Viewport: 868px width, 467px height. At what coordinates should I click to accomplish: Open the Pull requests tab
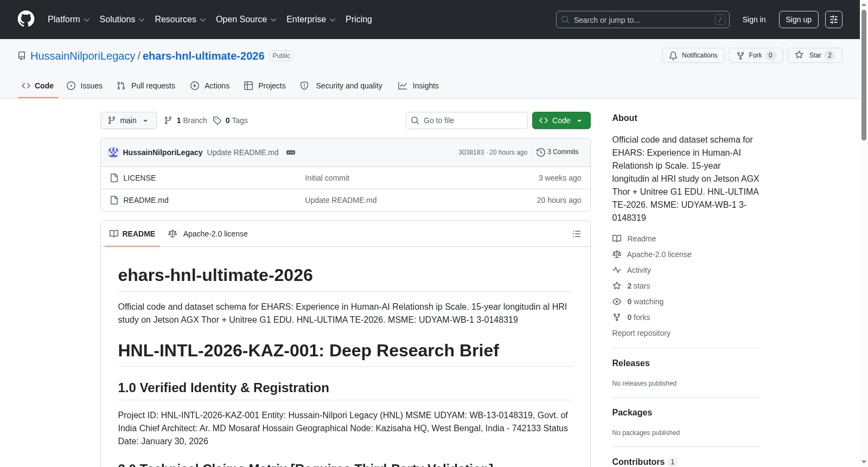pyautogui.click(x=146, y=86)
